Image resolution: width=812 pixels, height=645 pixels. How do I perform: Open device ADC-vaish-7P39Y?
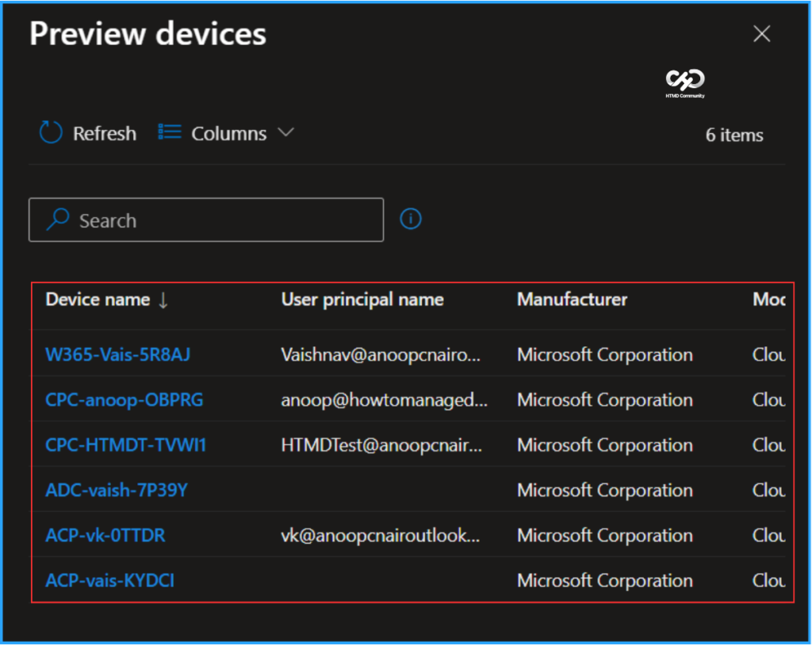point(117,490)
